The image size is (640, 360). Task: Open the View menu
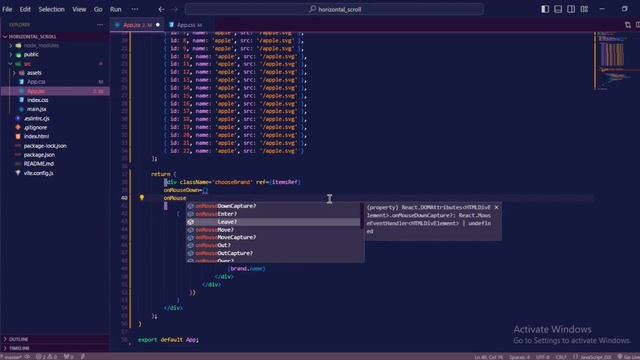click(79, 9)
